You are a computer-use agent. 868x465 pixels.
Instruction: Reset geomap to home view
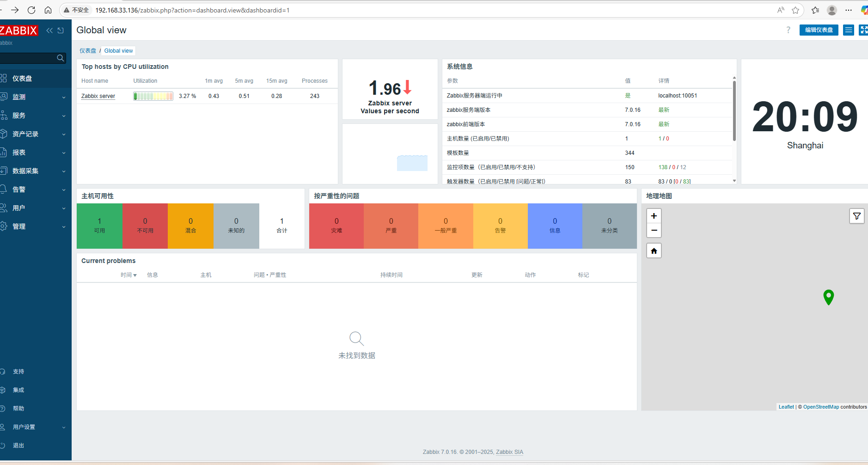point(654,251)
